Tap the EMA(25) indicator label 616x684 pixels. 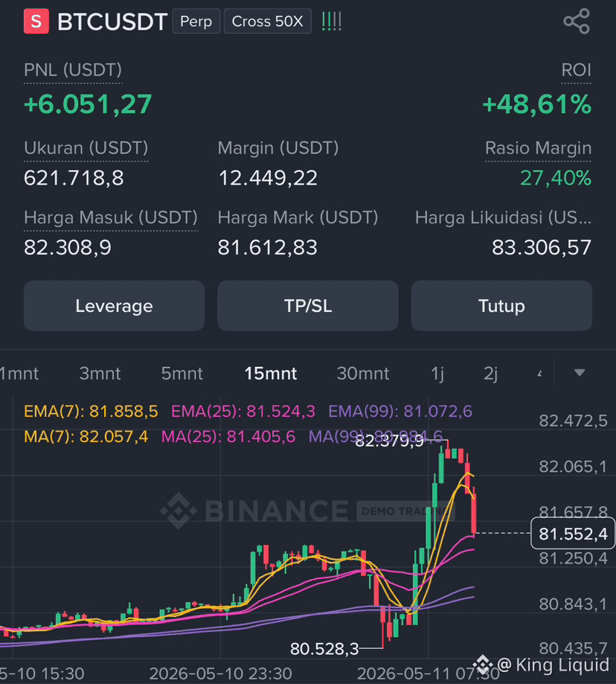click(243, 411)
